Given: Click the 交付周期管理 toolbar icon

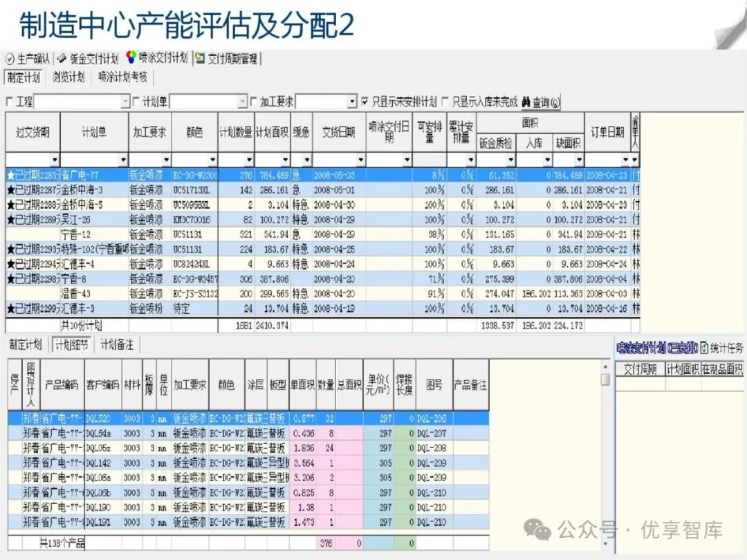Looking at the screenshot, I should coord(201,59).
